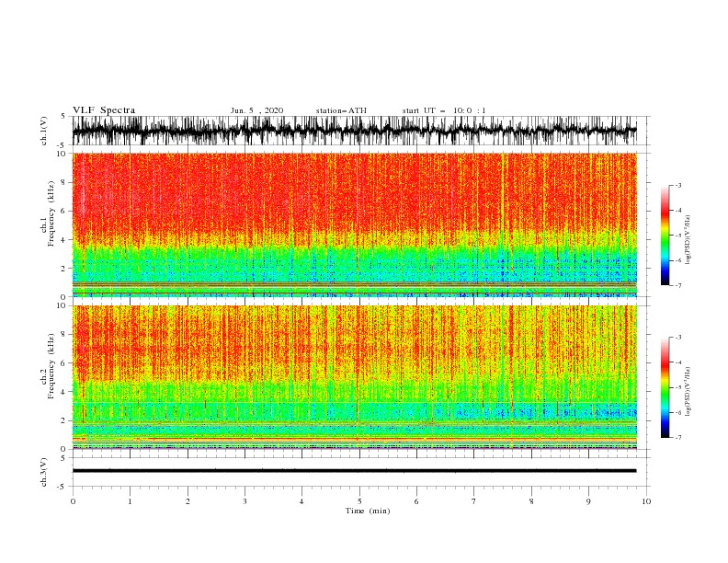Screen dimensions: 728x563
Task: Click the ch.2 PSD color scale bar
Action: [x=665, y=387]
